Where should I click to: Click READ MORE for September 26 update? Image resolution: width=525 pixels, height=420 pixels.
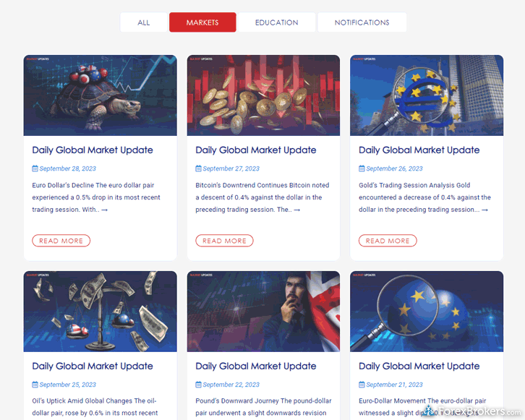click(388, 241)
